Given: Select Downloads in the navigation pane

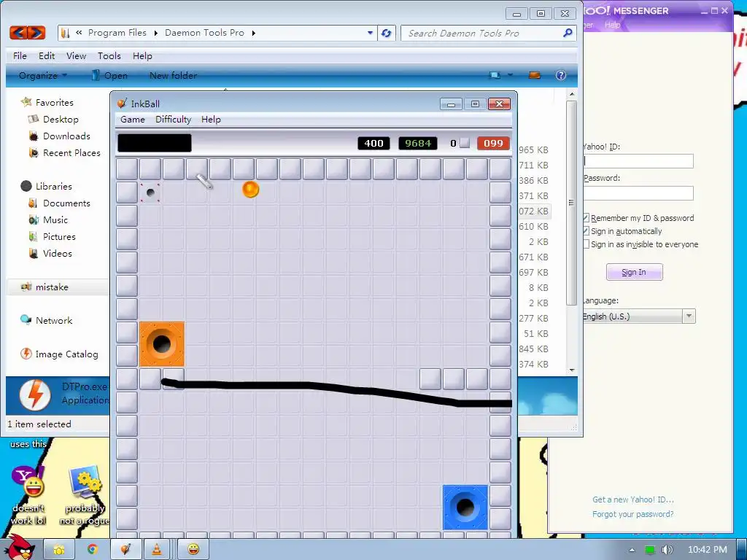Looking at the screenshot, I should point(66,136).
